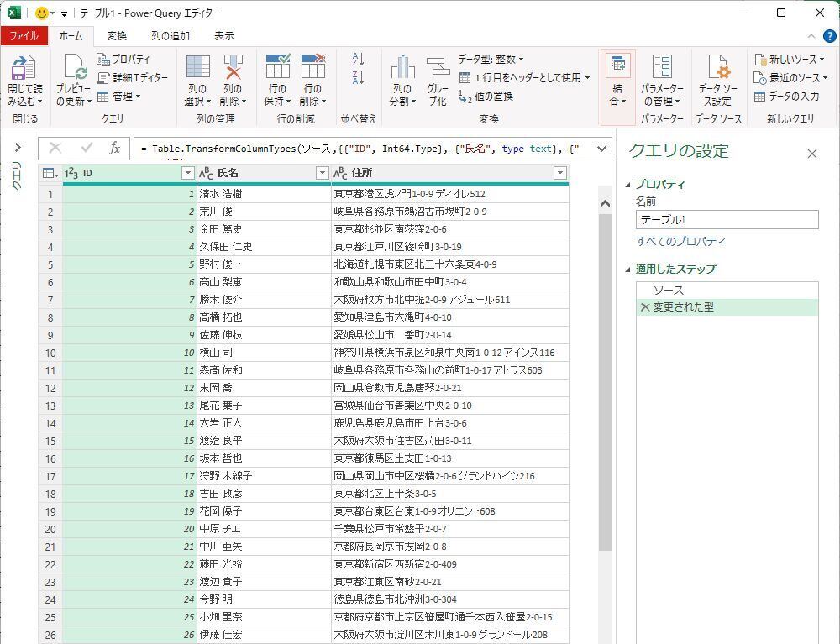The image size is (840, 644).
Task: Switch to the ホーム tab
Action: point(71,36)
